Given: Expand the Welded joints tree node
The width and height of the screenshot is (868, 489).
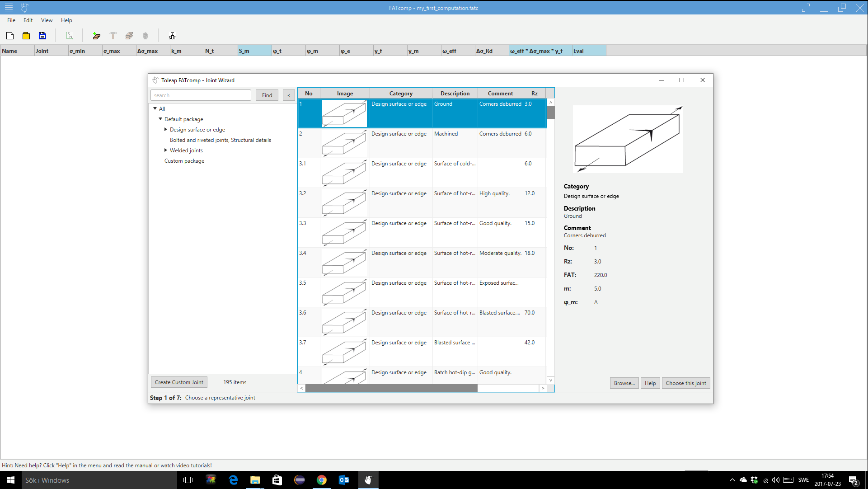Looking at the screenshot, I should point(166,150).
